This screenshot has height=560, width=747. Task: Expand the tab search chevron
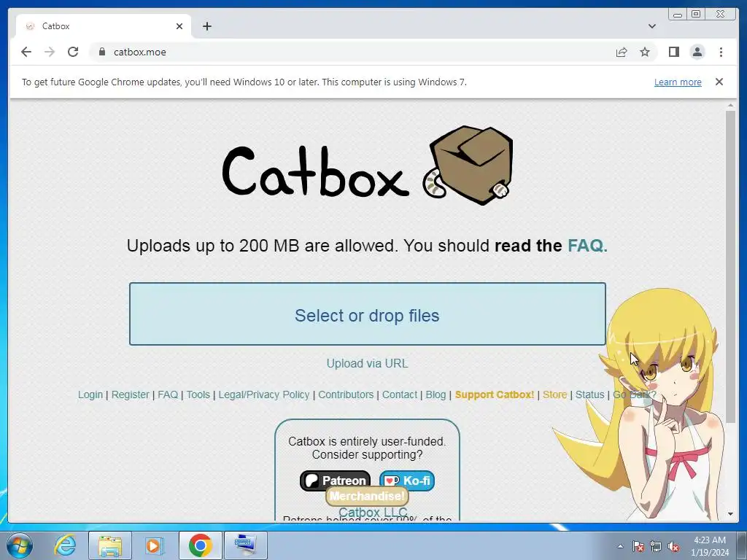click(651, 26)
